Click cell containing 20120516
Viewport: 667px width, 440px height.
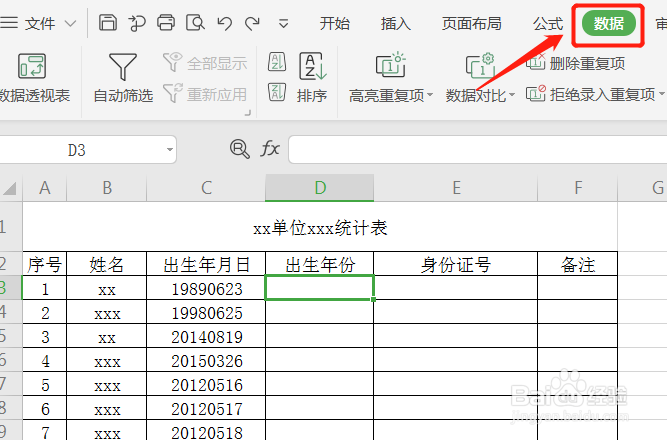(206, 384)
